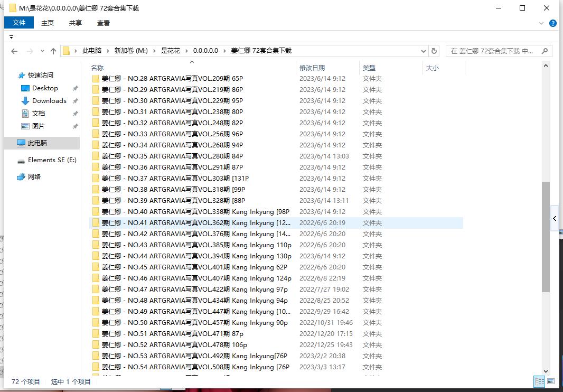Click folder icon of the NO.41 row
563x392 pixels.
[x=96, y=223]
